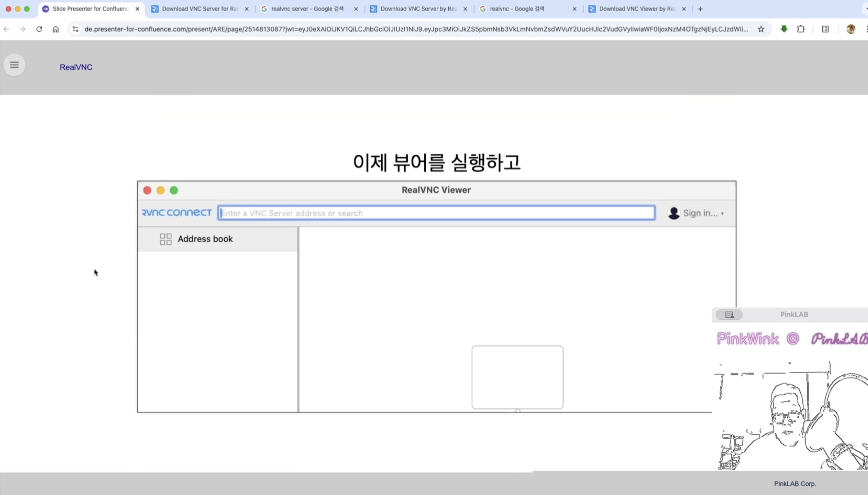The image size is (868, 495).
Task: Open the tab search dropdown arrow
Action: click(x=865, y=9)
